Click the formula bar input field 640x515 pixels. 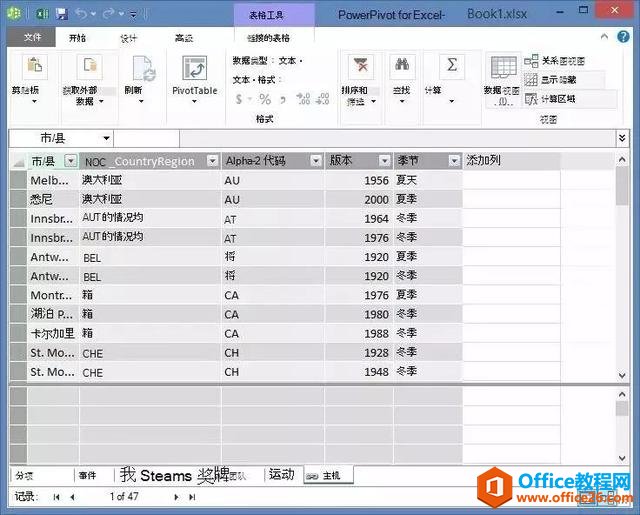click(x=398, y=138)
